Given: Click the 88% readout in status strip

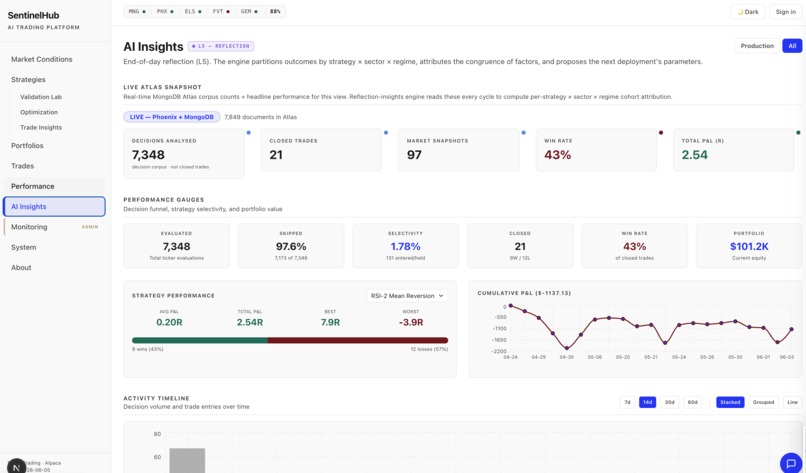Looking at the screenshot, I should click(276, 11).
